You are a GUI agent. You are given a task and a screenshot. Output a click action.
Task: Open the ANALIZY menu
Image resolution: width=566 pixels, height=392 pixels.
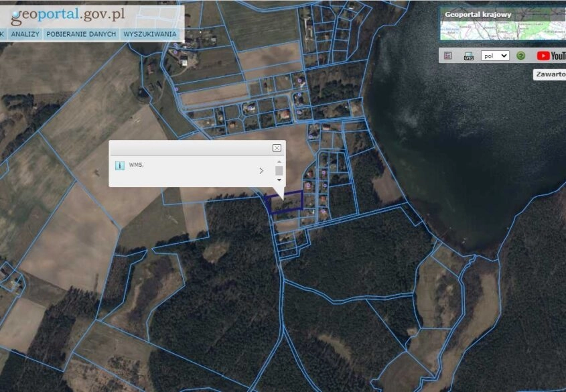(x=25, y=34)
